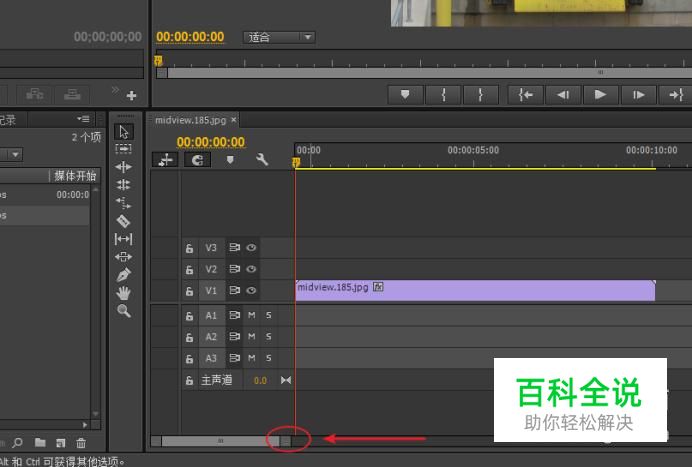Select the Hand tool

pyautogui.click(x=124, y=293)
